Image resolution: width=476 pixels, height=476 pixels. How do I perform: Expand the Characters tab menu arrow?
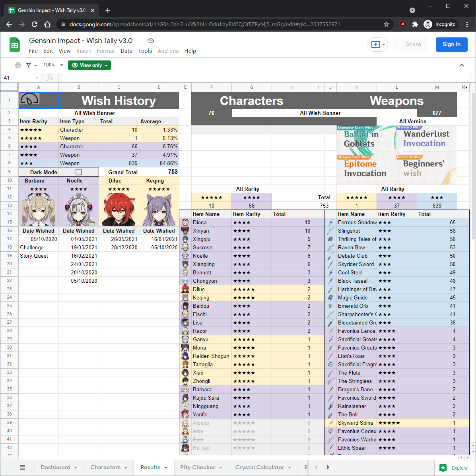pyautogui.click(x=126, y=468)
